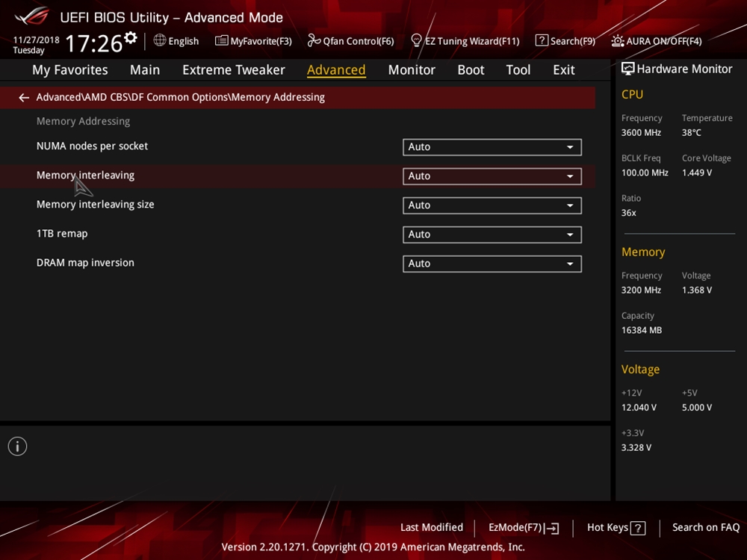747x560 pixels.
Task: Click the globe language icon
Action: coord(160,40)
